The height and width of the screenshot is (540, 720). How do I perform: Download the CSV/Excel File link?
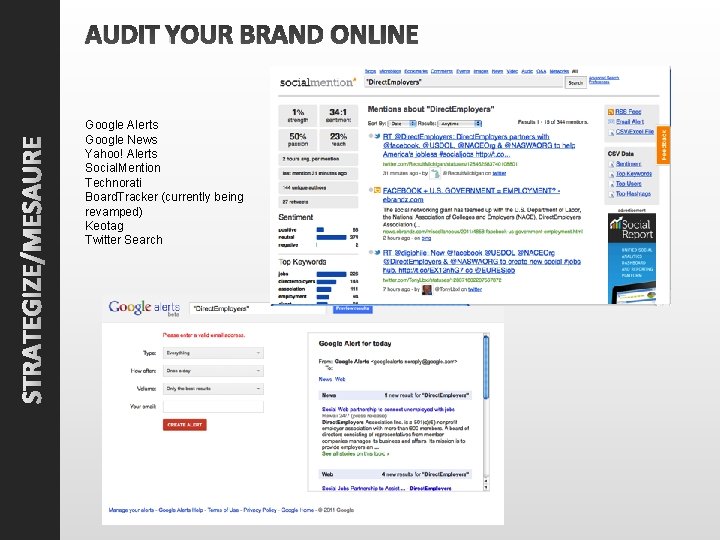click(x=635, y=132)
